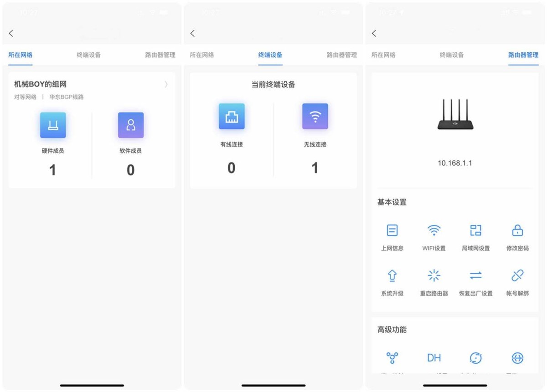Tap the 有线连接 (wired connection) icon
The width and height of the screenshot is (547, 392).
pyautogui.click(x=231, y=116)
